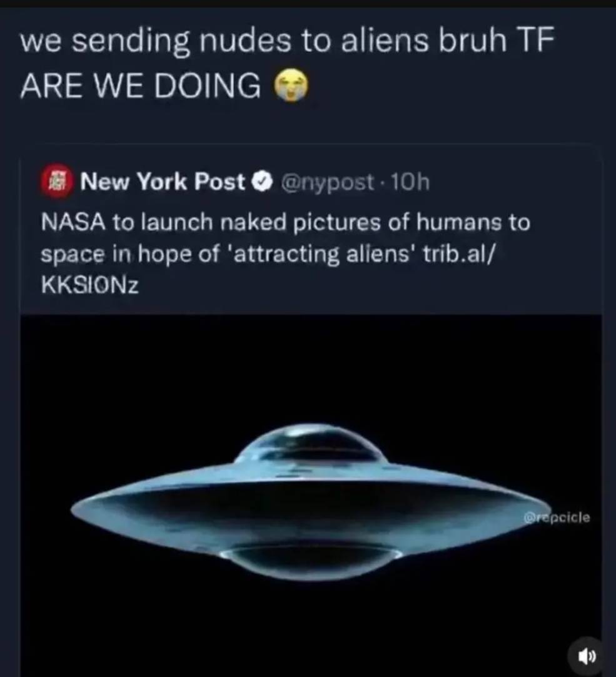Click the 'NASA to launch naked pictures' line
The width and height of the screenshot is (616, 677).
285,223
